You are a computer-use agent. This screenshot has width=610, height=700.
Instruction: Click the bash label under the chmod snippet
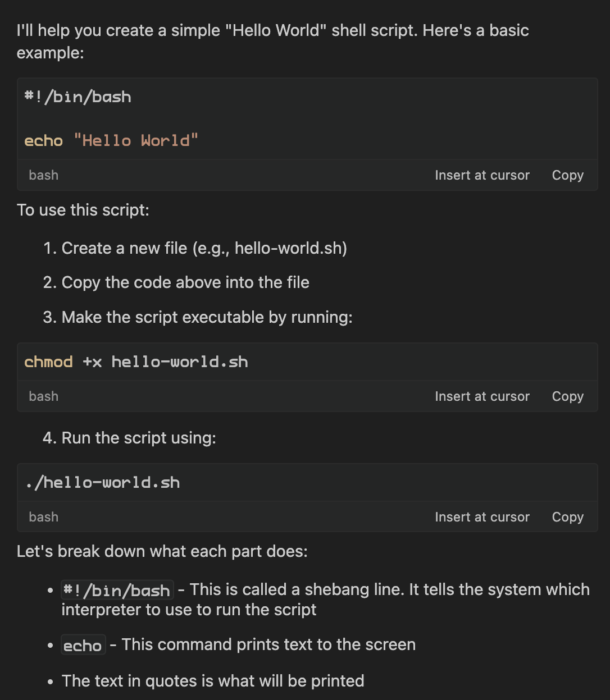[43, 396]
